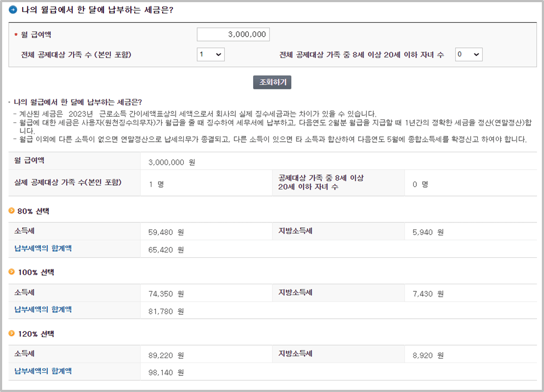Click the orange bullet icon before 80% 선택
This screenshot has width=544, height=392.
click(x=12, y=212)
